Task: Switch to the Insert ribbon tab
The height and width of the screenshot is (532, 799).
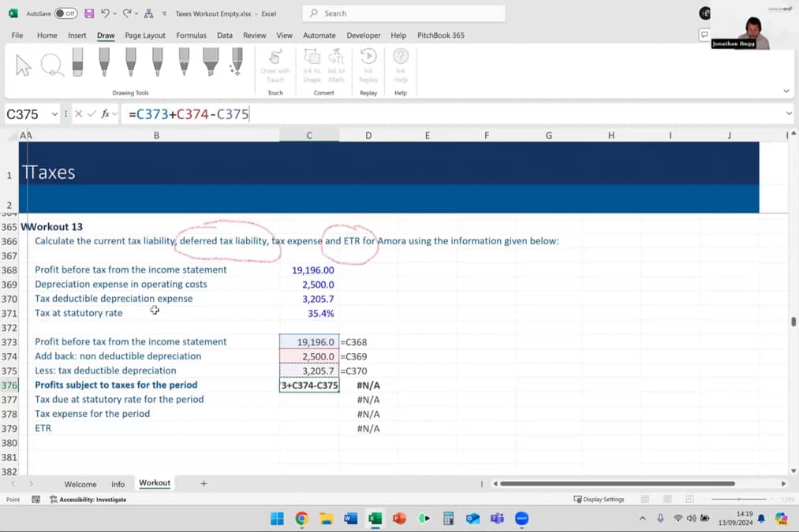Action: point(77,35)
